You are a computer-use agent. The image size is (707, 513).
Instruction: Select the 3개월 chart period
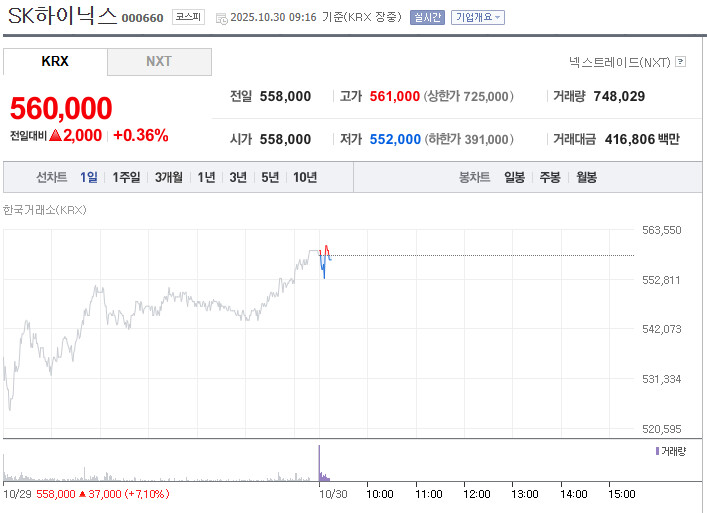pos(169,177)
